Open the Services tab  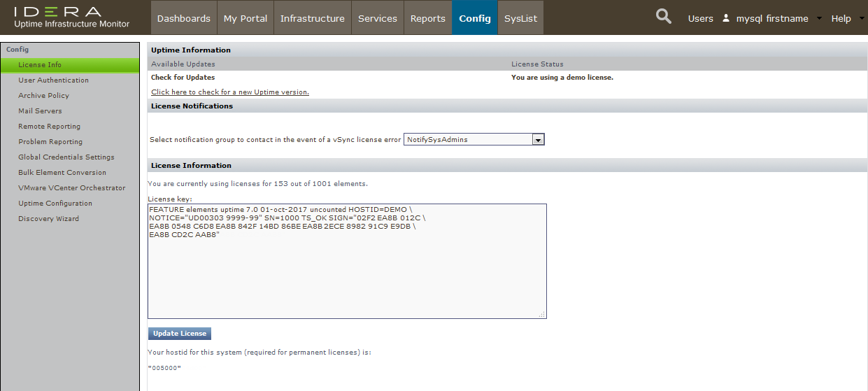(x=378, y=18)
